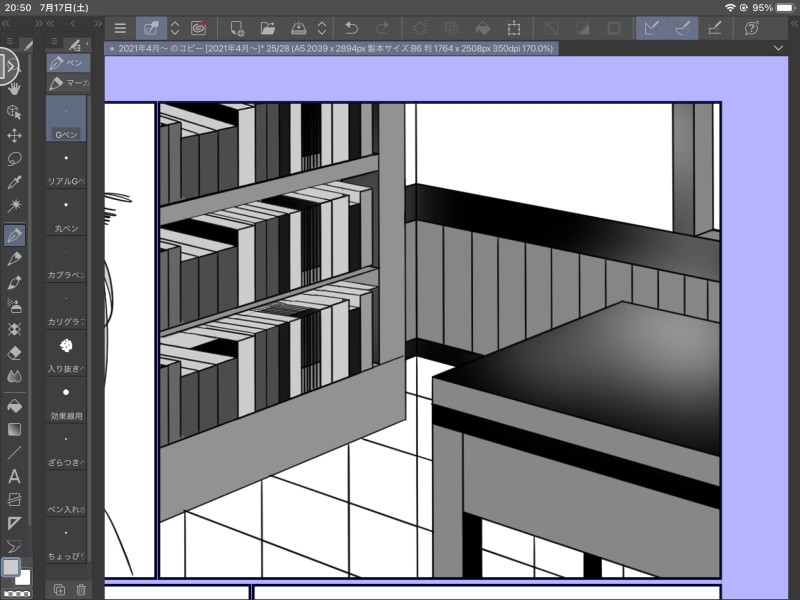
Task: Select the Ruler tool
Action: 14,523
